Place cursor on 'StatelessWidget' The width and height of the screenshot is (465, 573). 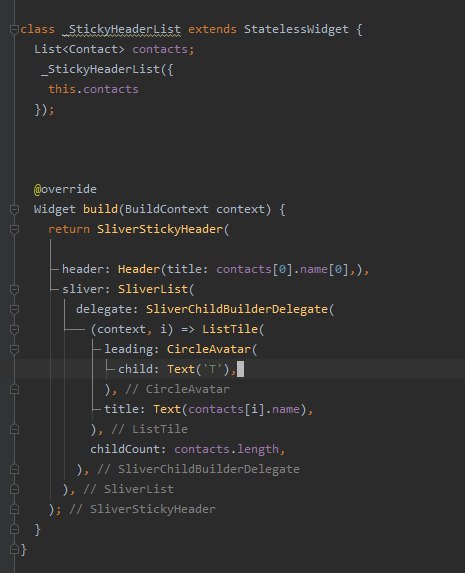click(296, 29)
